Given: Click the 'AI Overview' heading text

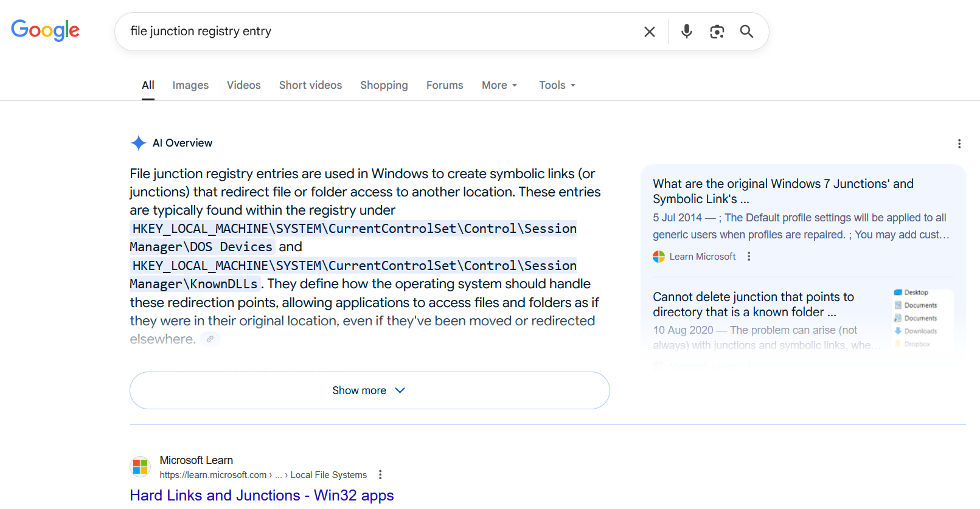Looking at the screenshot, I should coord(182,143).
